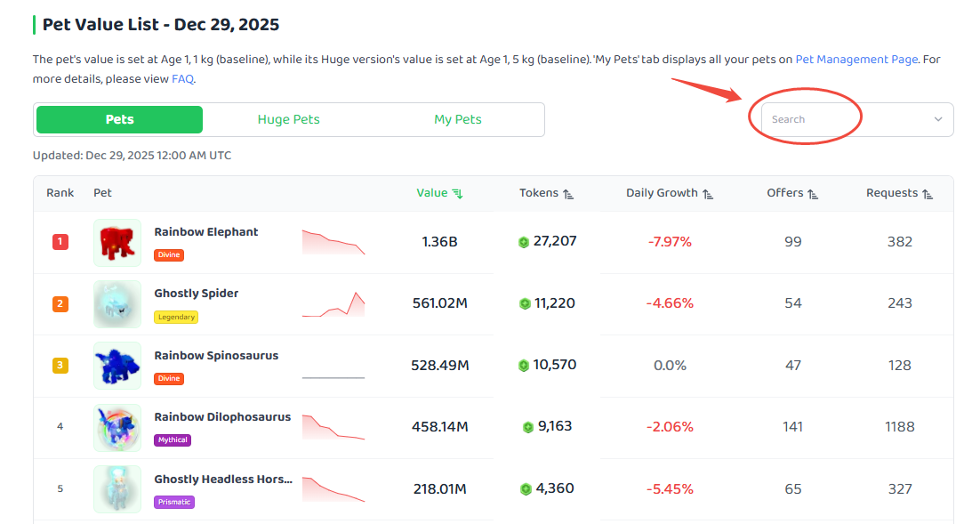The image size is (980, 524).
Task: Click the Ghostly Headless Horseman pet icon
Action: pos(117,489)
